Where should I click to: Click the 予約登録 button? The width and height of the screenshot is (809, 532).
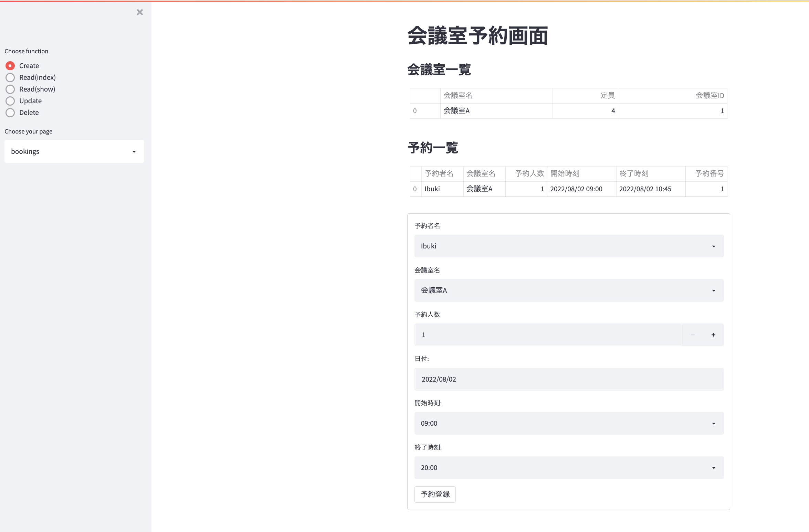[x=435, y=494]
